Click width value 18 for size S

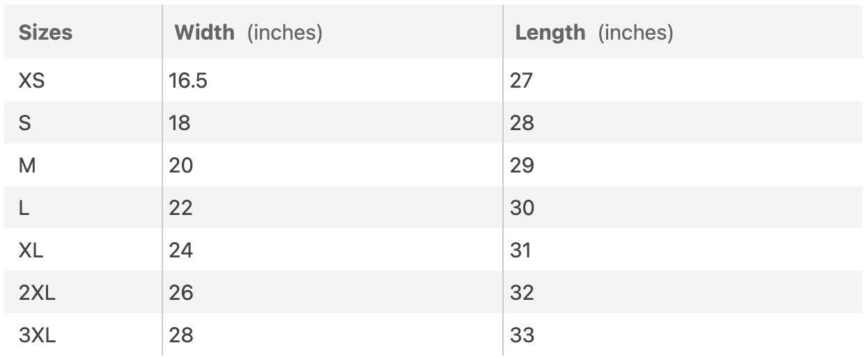point(180,123)
